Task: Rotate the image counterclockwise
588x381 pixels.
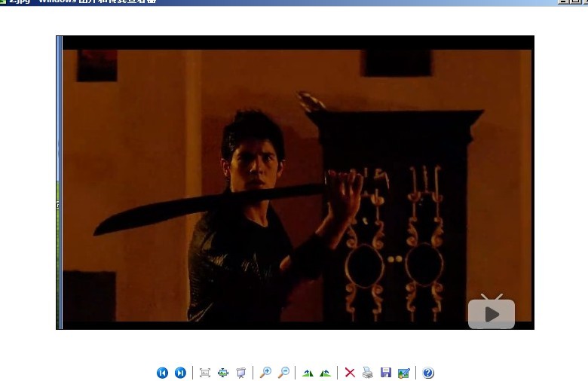Action: pyautogui.click(x=325, y=373)
